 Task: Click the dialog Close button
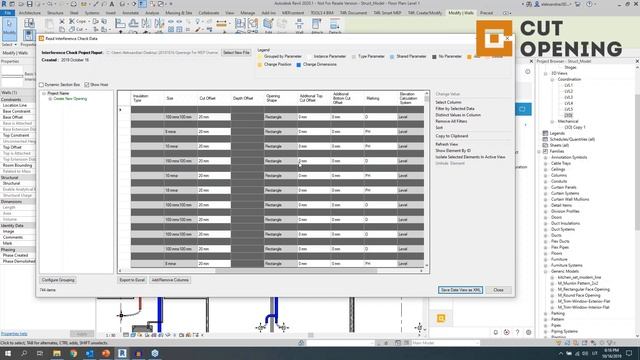coord(498,290)
